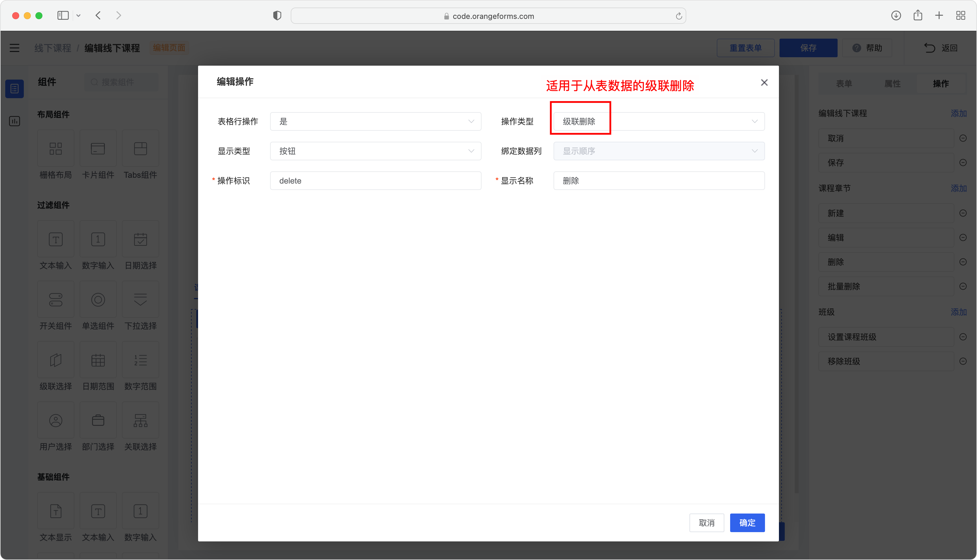Select the 栅格布局 component icon
The width and height of the screenshot is (977, 560).
coord(55,148)
